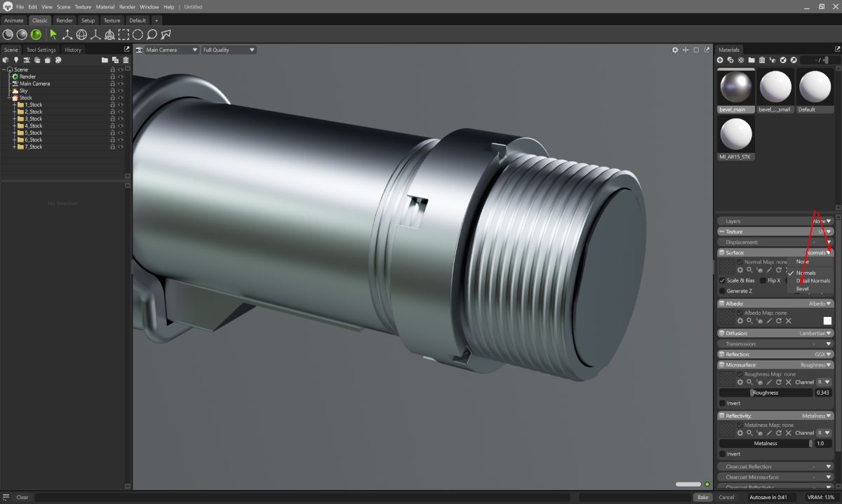Click new folder icon in Scene panel

[x=105, y=60]
